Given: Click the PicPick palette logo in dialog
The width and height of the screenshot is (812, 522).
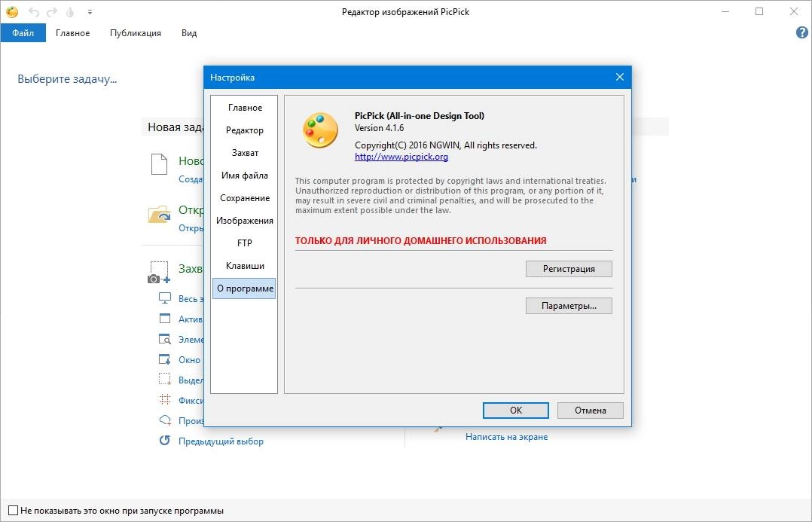Looking at the screenshot, I should pos(321,130).
